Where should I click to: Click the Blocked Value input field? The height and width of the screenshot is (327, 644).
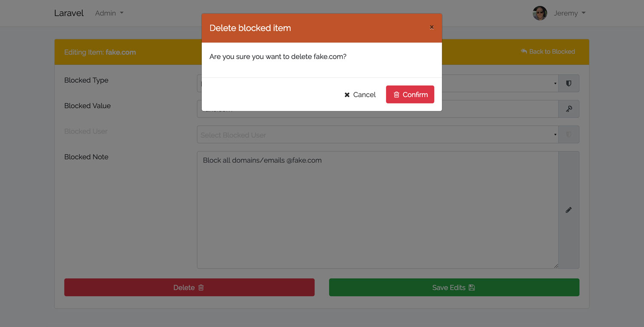(x=377, y=109)
